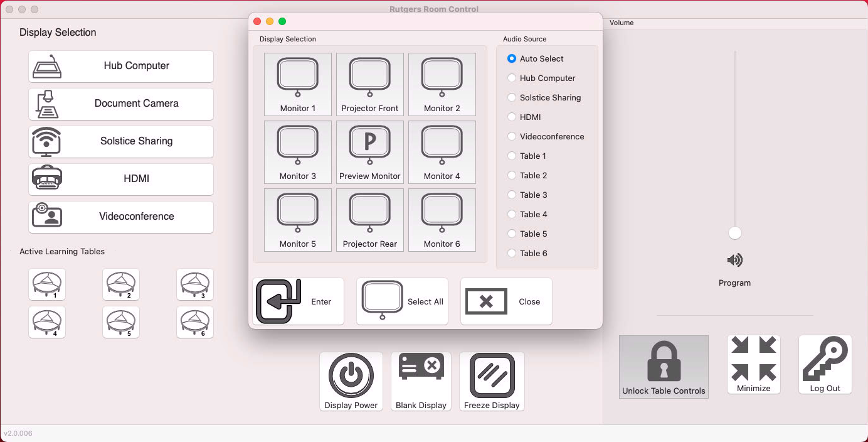Image resolution: width=868 pixels, height=442 pixels.
Task: Confirm selection with the Enter button
Action: (298, 301)
